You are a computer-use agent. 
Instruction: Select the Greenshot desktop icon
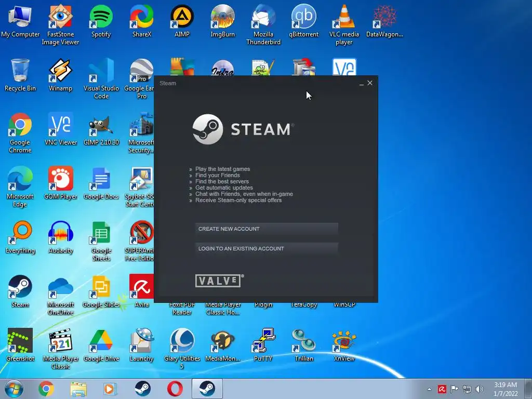pos(20,345)
